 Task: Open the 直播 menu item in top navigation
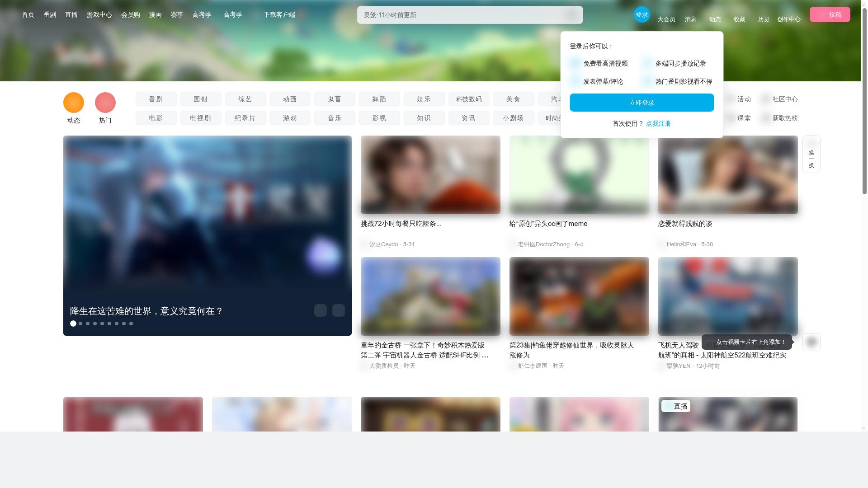click(72, 14)
